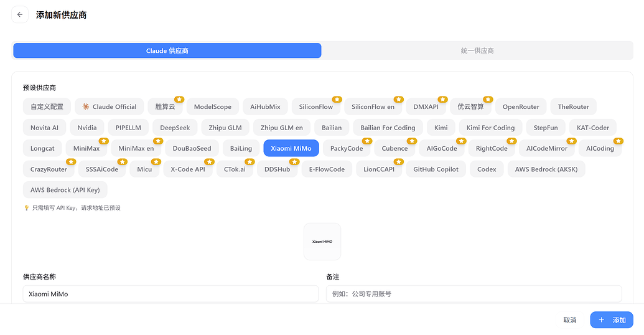
Task: Select Bailian For Coding preset
Action: (388, 128)
